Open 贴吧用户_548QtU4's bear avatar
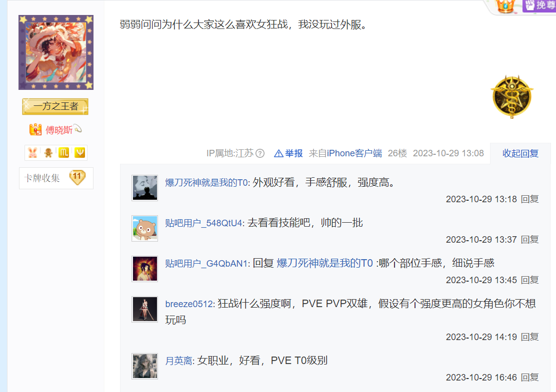Screen dimensions: 556x392 coord(144,228)
